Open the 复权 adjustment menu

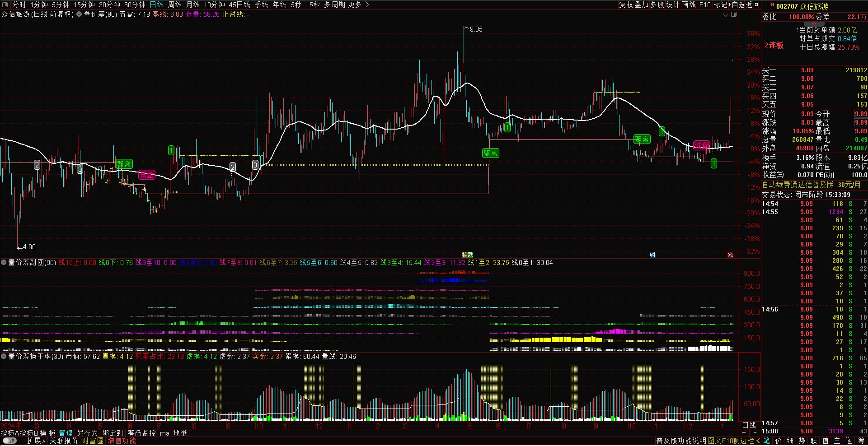point(626,5)
